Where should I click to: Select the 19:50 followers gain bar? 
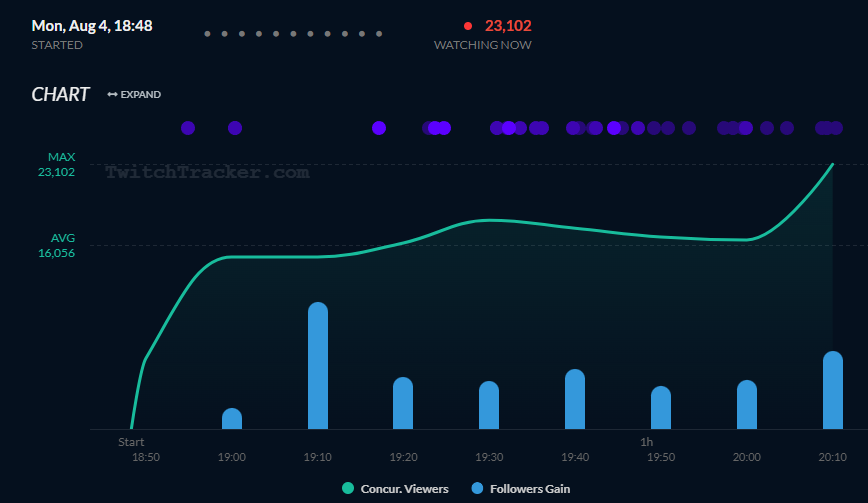tap(661, 407)
